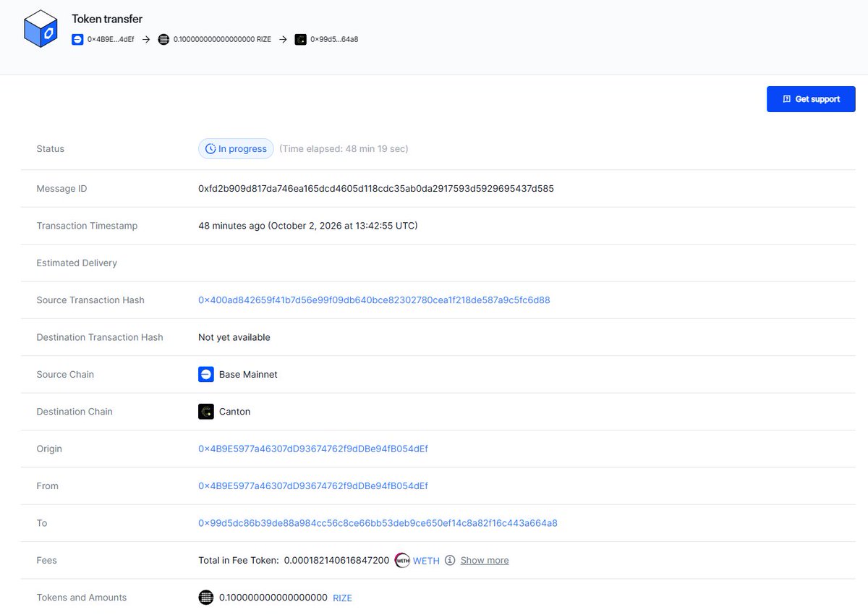Expand fees with Show more
This screenshot has height=615, width=868.
click(x=485, y=560)
